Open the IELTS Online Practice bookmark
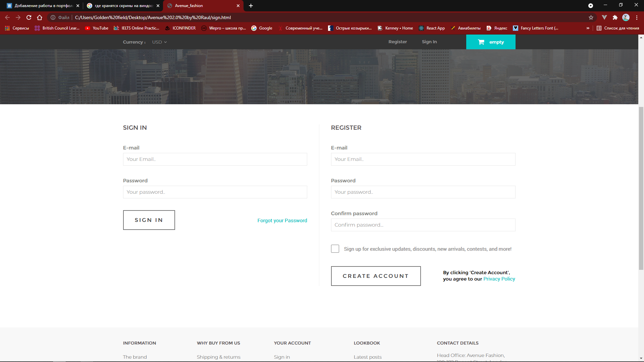 click(x=137, y=28)
